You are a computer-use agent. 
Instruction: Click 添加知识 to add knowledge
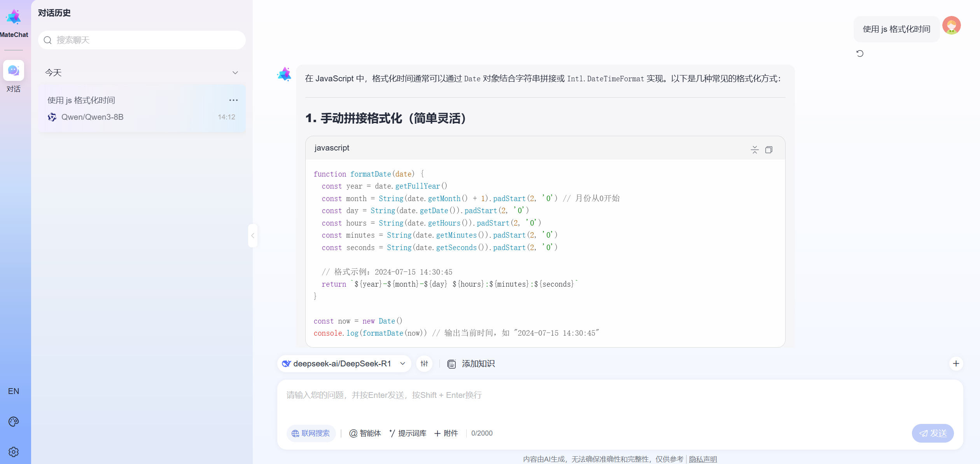pyautogui.click(x=471, y=364)
